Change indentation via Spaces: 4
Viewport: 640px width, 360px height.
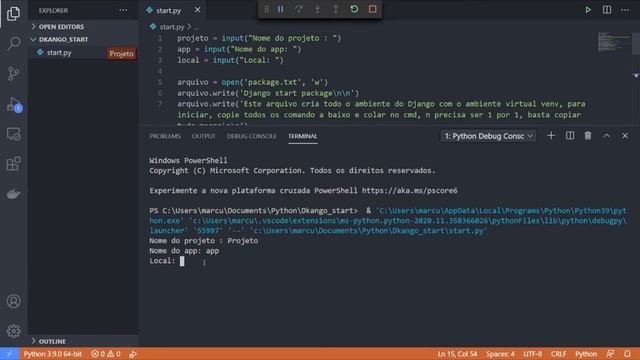[500, 354]
